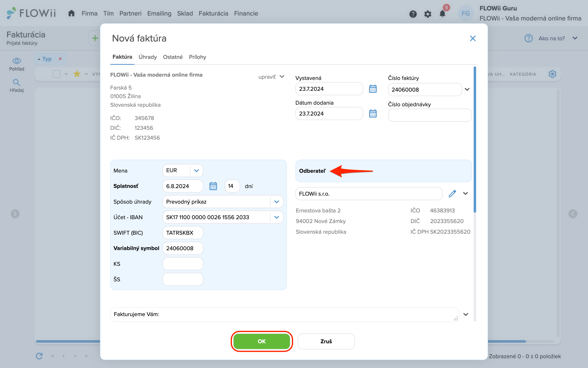Image resolution: width=588 pixels, height=368 pixels.
Task: Open the Emailing menu
Action: coord(159,13)
